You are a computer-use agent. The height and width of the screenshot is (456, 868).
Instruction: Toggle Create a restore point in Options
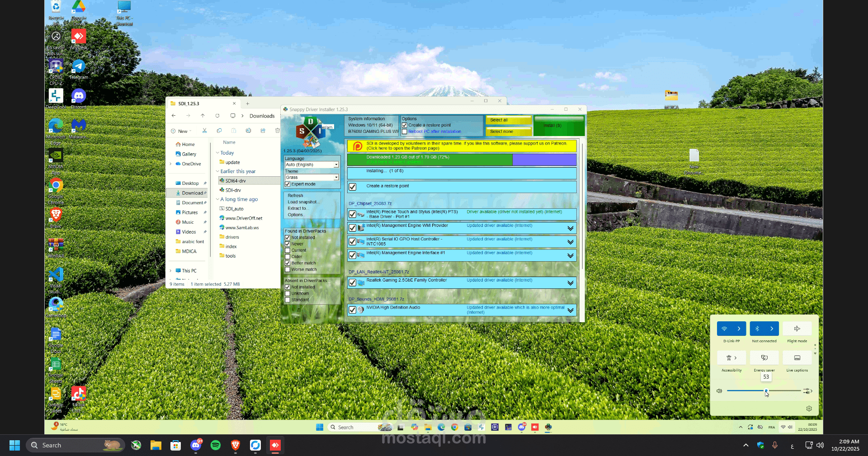point(405,125)
